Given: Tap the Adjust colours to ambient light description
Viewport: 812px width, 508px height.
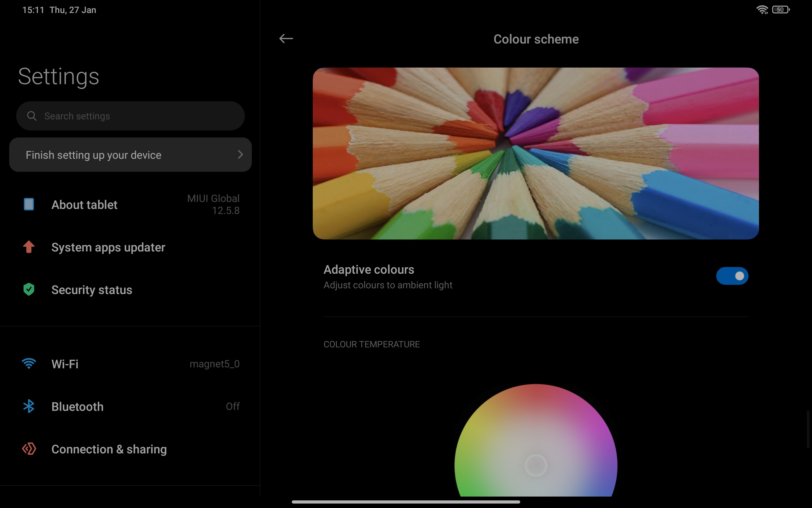Looking at the screenshot, I should click(x=388, y=285).
